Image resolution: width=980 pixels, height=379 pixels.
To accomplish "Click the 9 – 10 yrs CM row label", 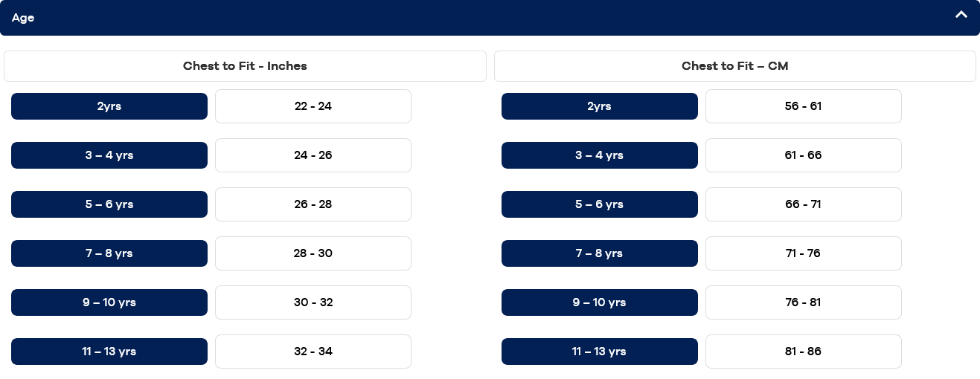I will pos(599,302).
